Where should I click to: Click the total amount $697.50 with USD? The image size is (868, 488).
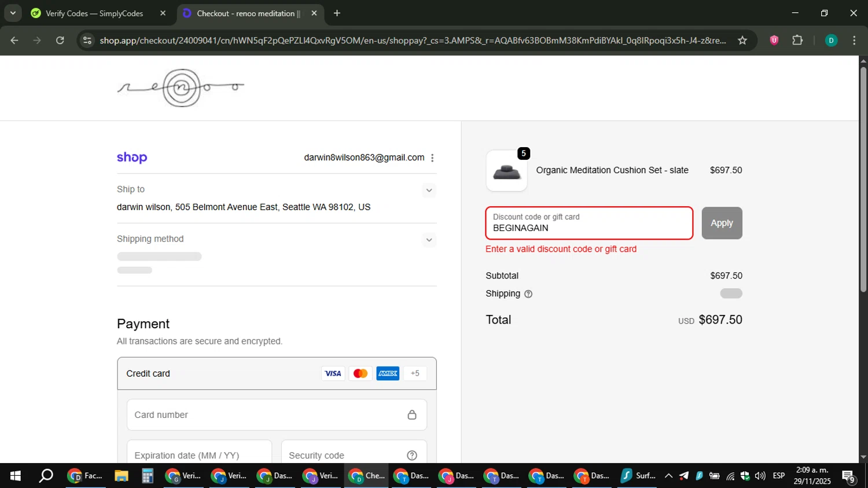[710, 320]
